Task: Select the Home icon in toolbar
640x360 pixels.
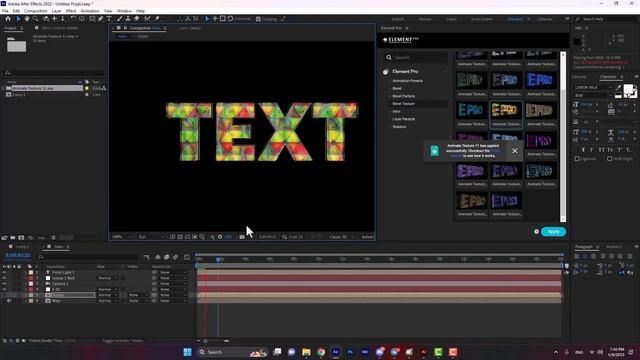Action: click(x=8, y=19)
